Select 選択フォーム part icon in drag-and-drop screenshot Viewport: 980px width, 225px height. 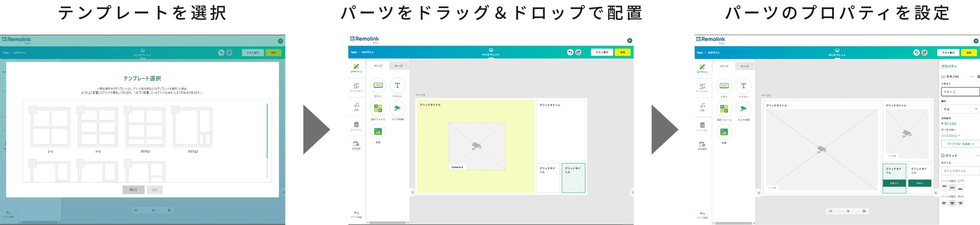(378, 108)
